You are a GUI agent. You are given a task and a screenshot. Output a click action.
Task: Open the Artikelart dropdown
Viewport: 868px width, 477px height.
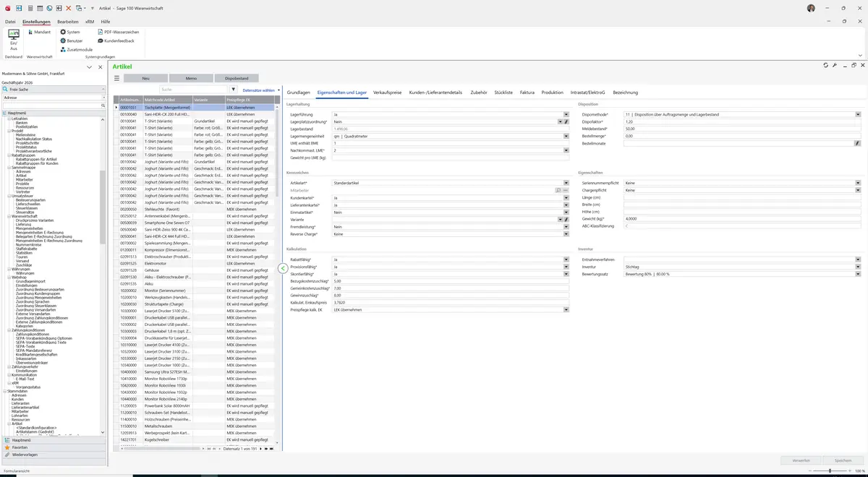click(566, 183)
